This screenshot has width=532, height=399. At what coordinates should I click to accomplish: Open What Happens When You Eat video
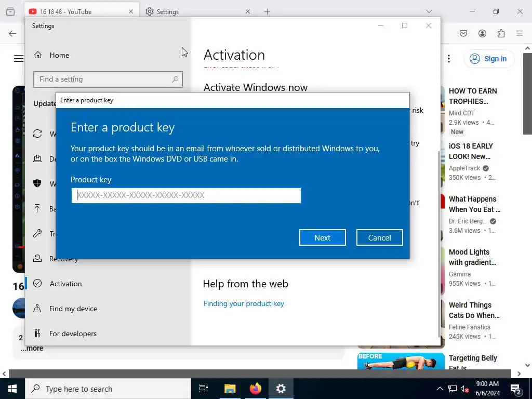point(474,204)
